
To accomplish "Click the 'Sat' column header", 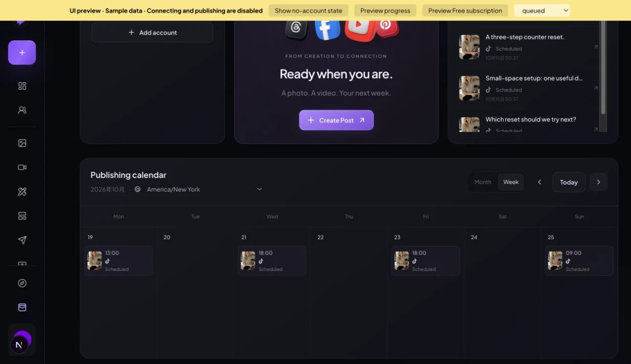I will tap(503, 216).
